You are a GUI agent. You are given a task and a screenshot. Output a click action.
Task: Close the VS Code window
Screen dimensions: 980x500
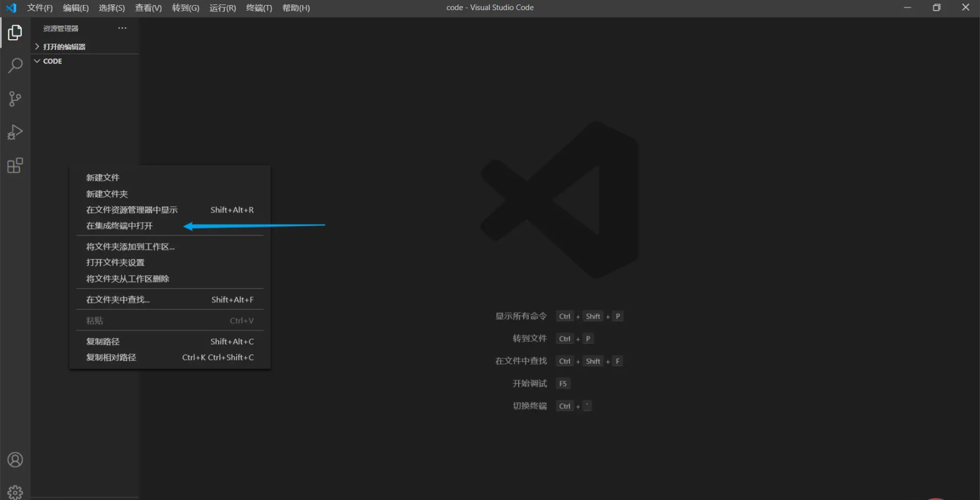click(x=965, y=8)
